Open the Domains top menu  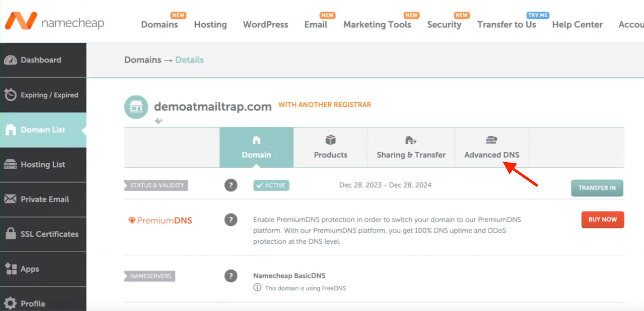[x=159, y=25]
